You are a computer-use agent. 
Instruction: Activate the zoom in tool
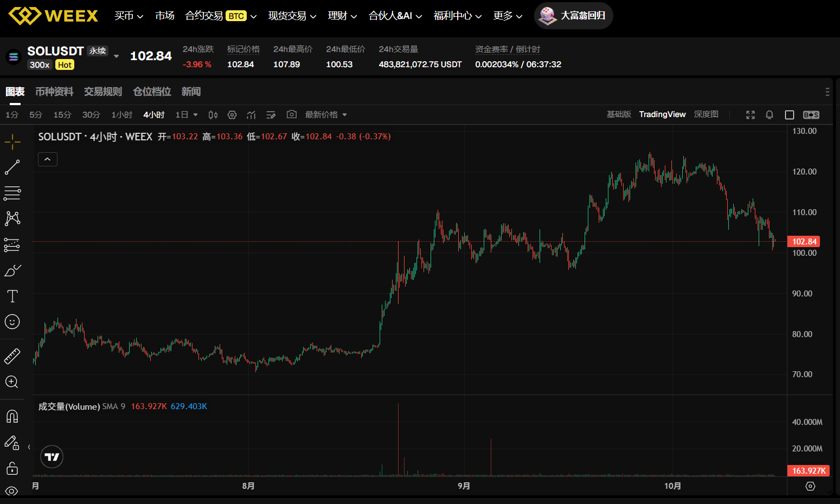point(12,382)
